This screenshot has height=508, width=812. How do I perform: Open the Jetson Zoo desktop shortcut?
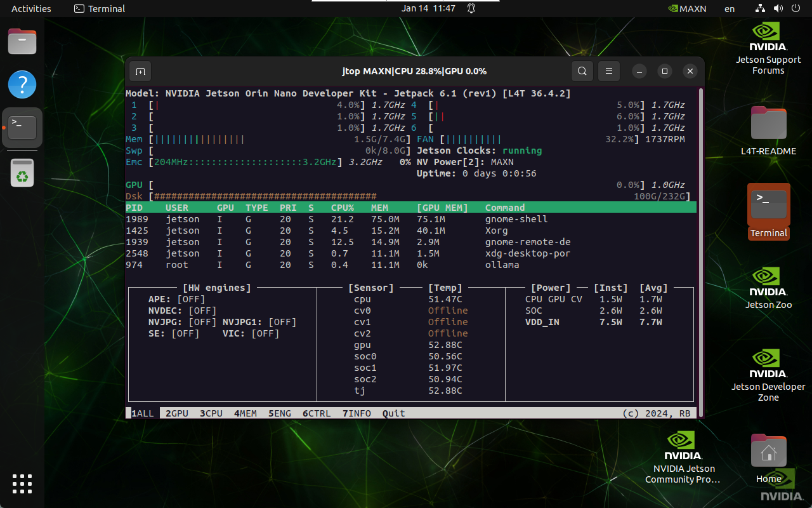click(x=768, y=288)
